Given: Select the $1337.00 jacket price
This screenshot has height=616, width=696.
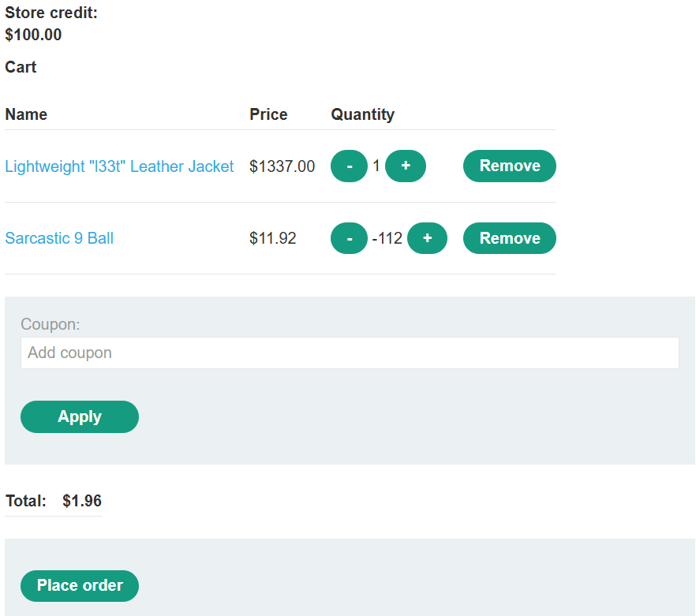Looking at the screenshot, I should coord(283,166).
